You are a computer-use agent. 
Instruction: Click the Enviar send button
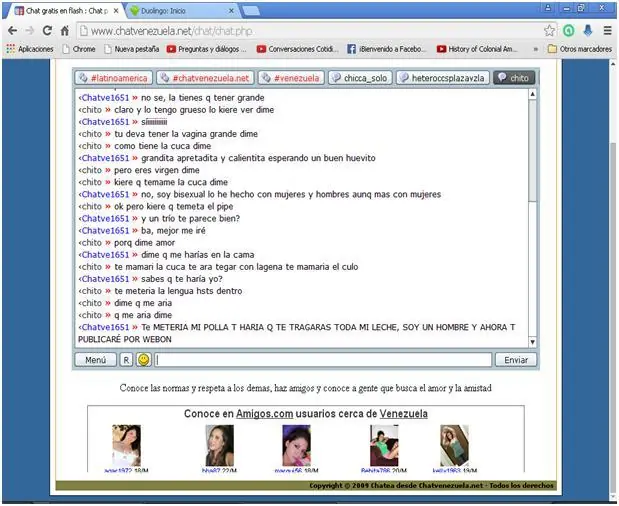[516, 360]
